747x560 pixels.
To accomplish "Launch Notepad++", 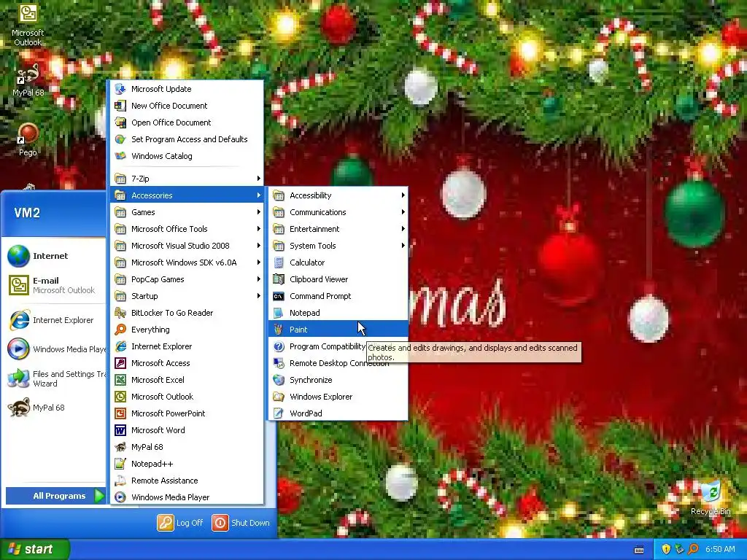I will (187, 464).
